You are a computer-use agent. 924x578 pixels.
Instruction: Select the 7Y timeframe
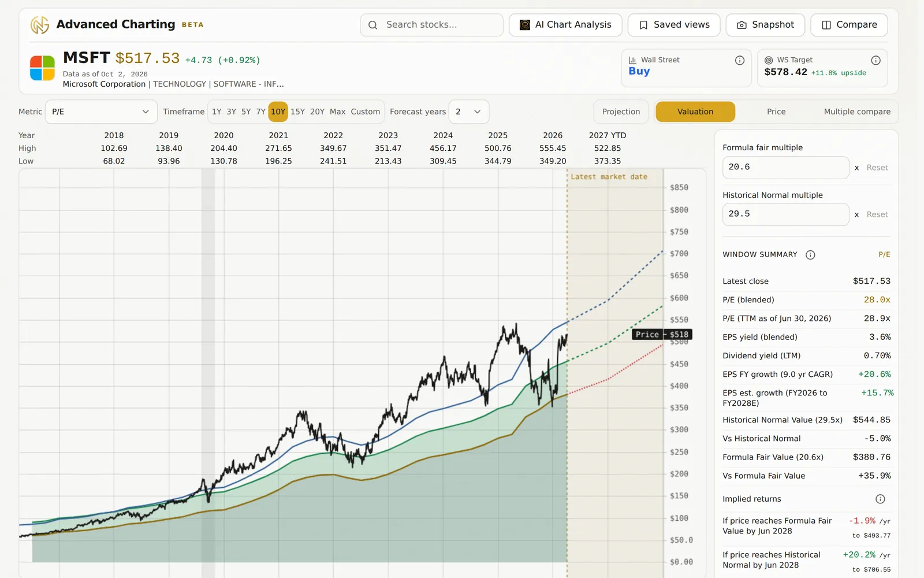pos(261,112)
